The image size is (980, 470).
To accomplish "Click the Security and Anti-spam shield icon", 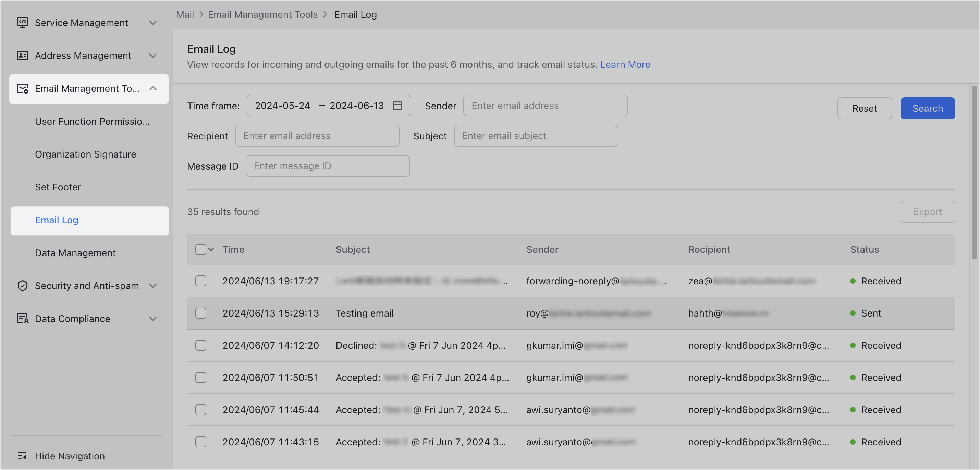I will (23, 286).
